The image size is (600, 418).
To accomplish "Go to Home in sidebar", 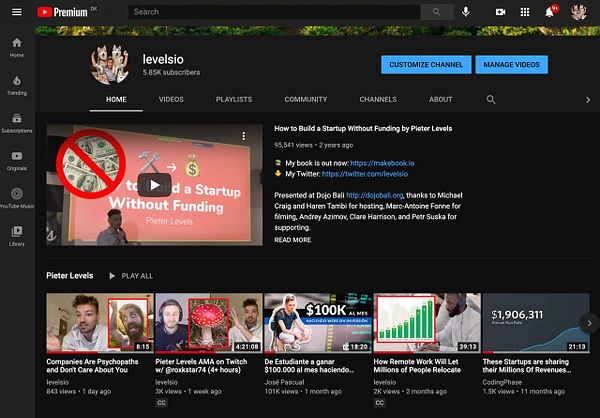I will (x=17, y=47).
